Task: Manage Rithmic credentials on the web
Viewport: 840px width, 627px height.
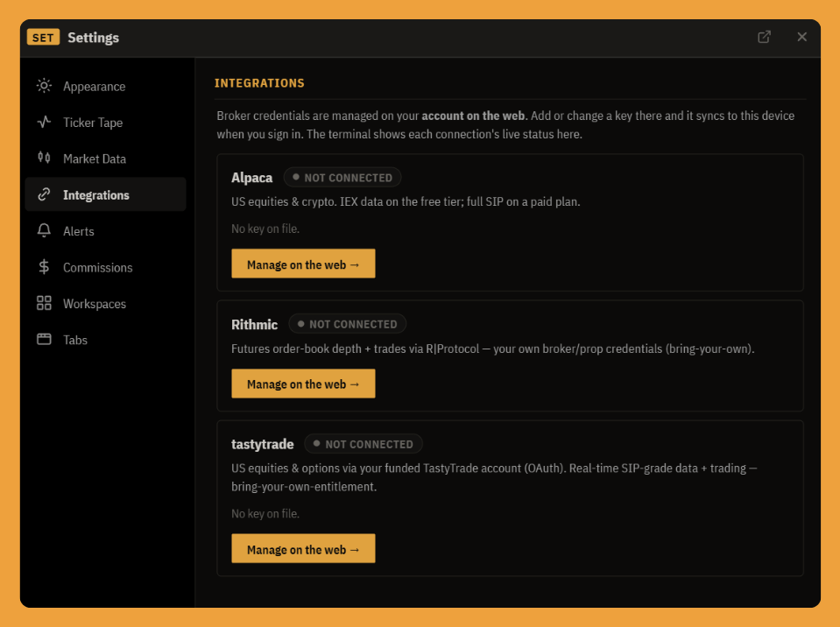Action: point(303,384)
